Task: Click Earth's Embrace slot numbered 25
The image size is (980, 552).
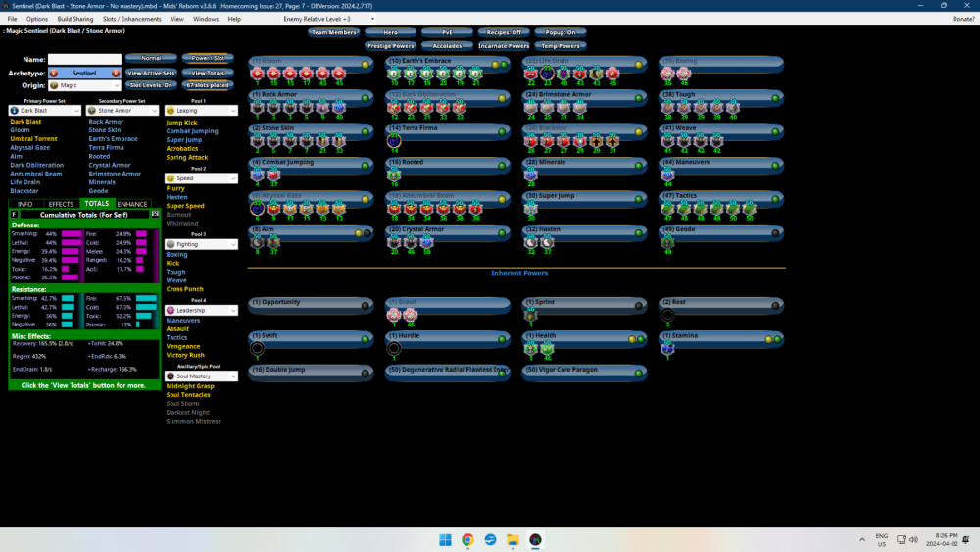Action: (x=443, y=74)
